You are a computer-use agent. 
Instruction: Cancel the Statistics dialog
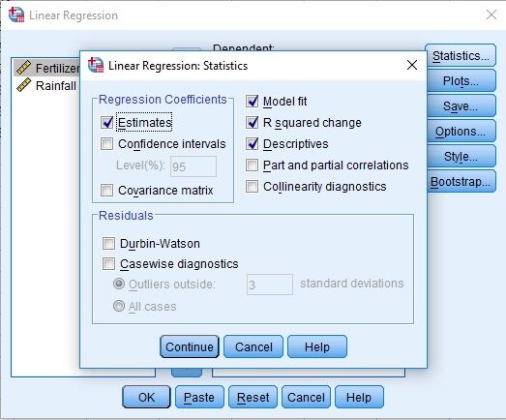coord(253,346)
